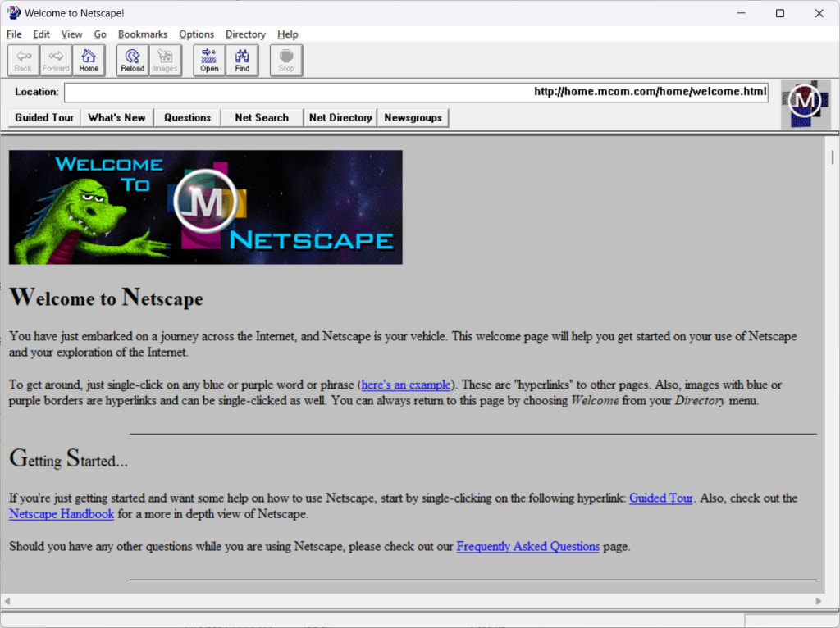Click the Stop toolbar icon

[x=285, y=60]
